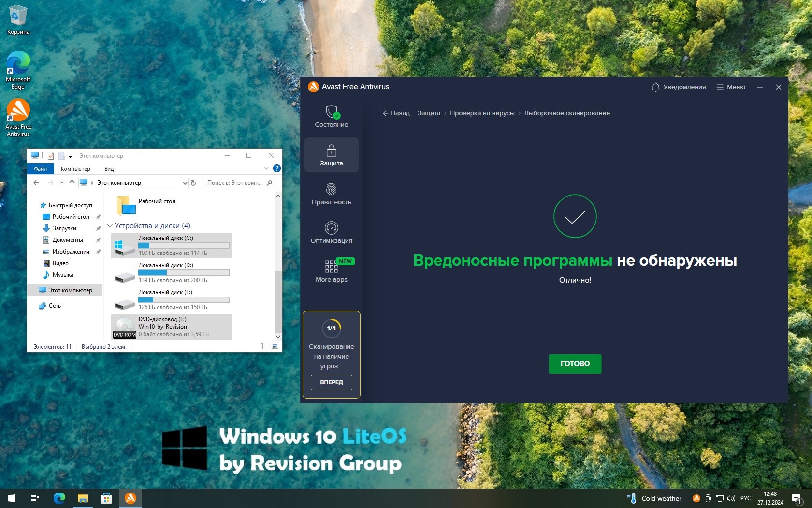The width and height of the screenshot is (812, 508).
Task: Select Изображения in the navigation pane
Action: pos(71,252)
